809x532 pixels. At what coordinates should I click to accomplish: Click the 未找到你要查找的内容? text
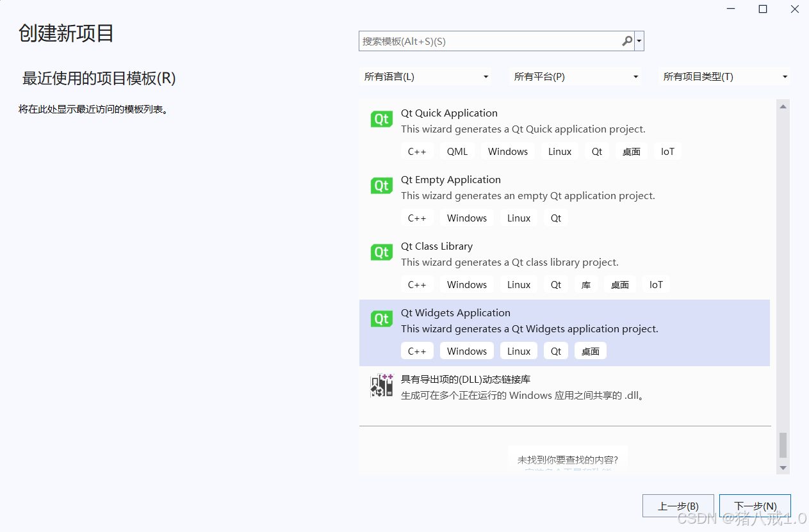click(x=568, y=460)
